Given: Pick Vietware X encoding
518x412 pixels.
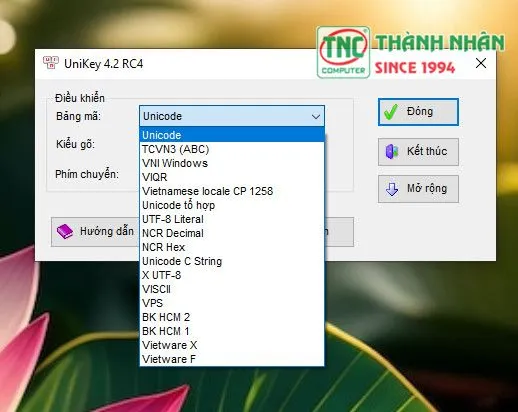Looking at the screenshot, I should (232, 345).
